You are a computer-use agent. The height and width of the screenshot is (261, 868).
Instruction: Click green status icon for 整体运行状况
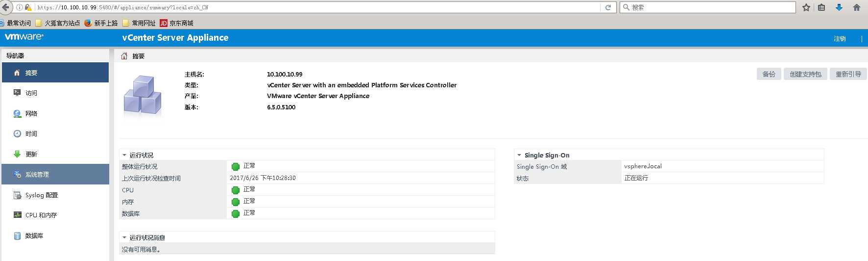click(x=235, y=166)
